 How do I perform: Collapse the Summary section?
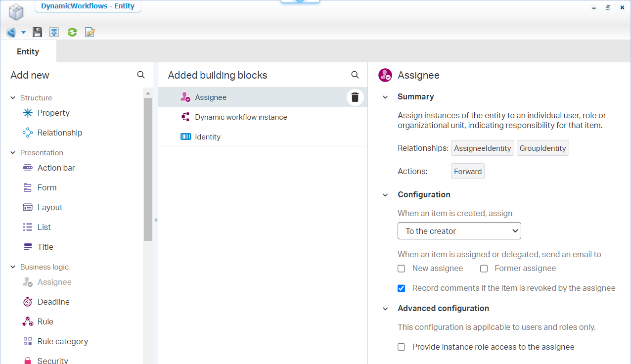[386, 97]
